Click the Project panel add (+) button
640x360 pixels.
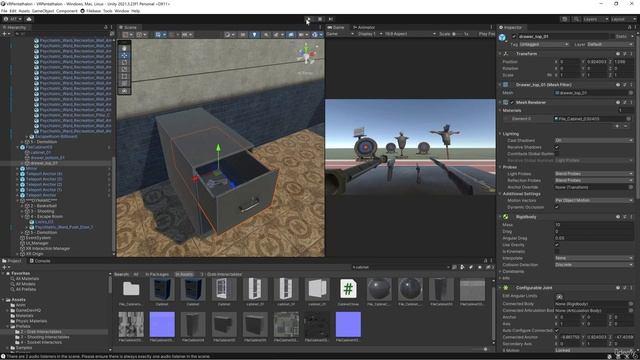4,267
